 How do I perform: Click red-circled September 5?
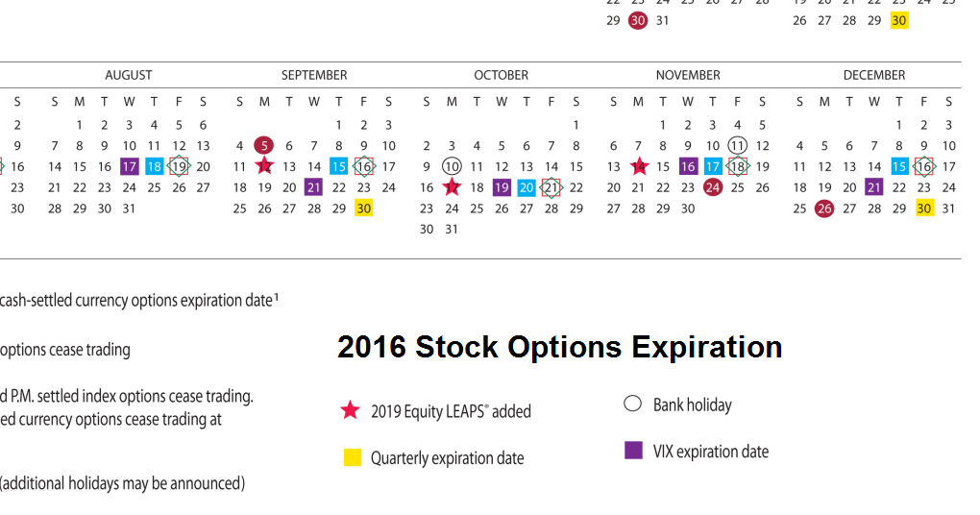click(x=265, y=145)
